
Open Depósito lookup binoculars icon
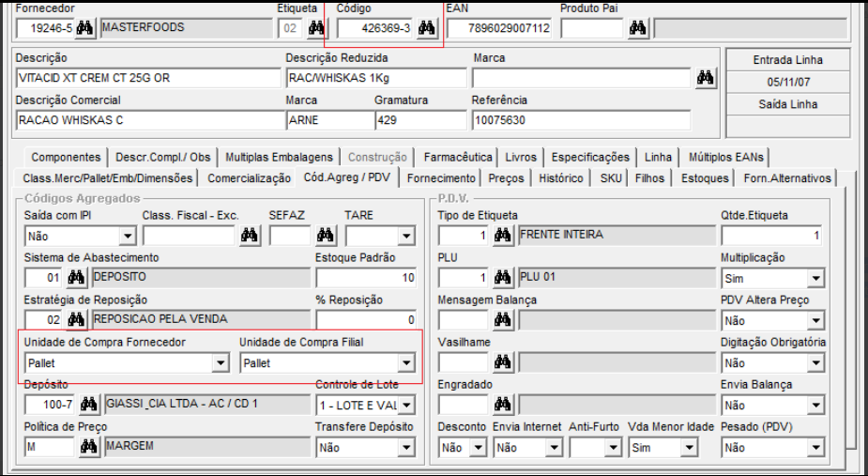(89, 405)
